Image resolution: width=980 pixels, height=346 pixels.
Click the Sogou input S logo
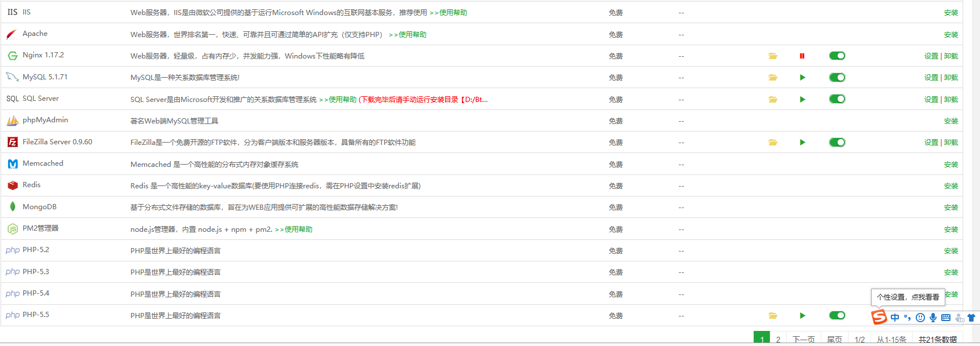coord(879,317)
